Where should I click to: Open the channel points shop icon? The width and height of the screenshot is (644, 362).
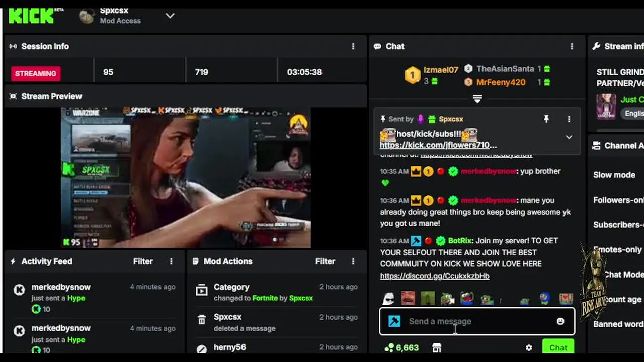point(437,348)
